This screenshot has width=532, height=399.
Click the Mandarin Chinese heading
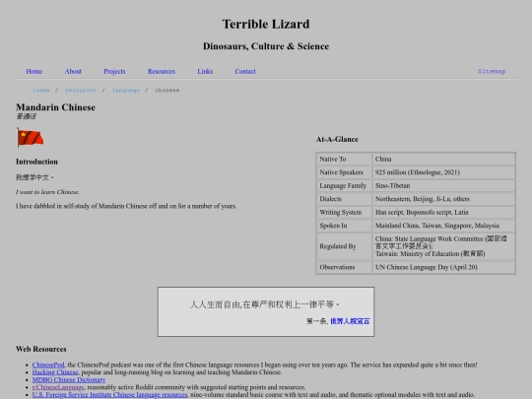click(x=55, y=107)
